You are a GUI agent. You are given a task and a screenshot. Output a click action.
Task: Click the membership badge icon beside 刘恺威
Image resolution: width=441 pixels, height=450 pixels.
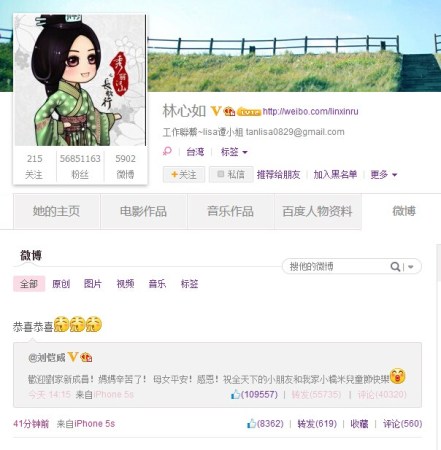(x=86, y=357)
